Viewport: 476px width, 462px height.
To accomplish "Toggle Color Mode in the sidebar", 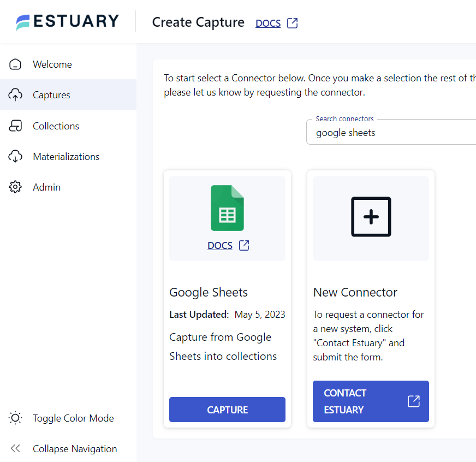I will point(73,418).
